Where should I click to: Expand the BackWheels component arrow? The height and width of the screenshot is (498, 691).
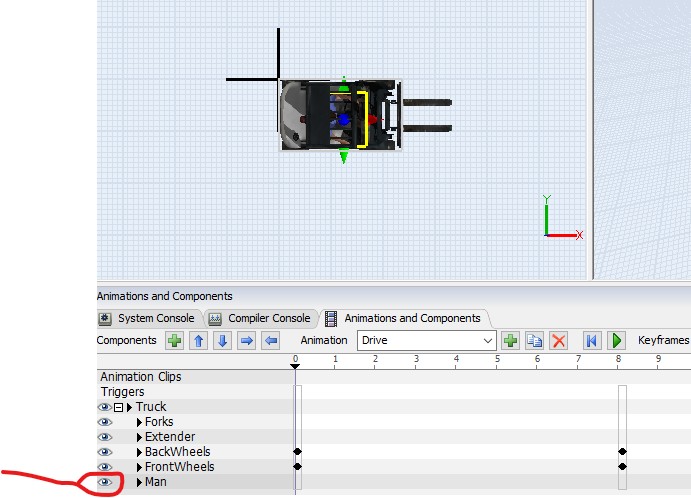[140, 452]
